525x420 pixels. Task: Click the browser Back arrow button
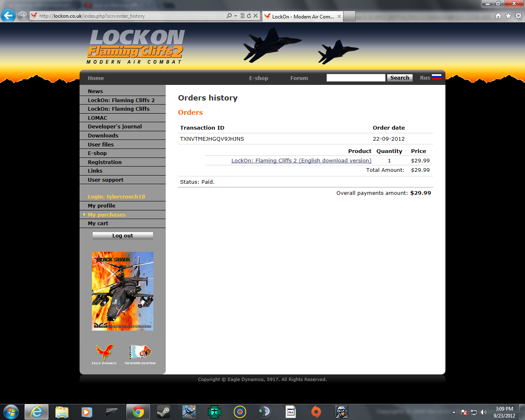(8, 16)
